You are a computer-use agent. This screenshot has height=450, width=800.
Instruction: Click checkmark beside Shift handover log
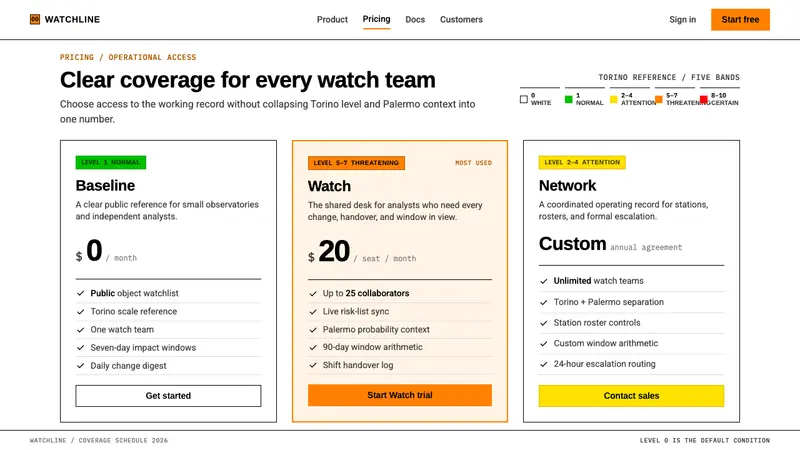pos(313,365)
